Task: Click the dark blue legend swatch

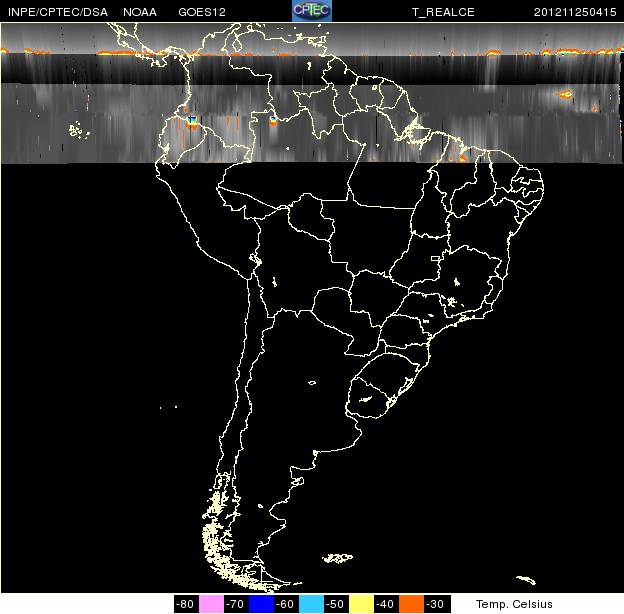Action: [x=261, y=604]
